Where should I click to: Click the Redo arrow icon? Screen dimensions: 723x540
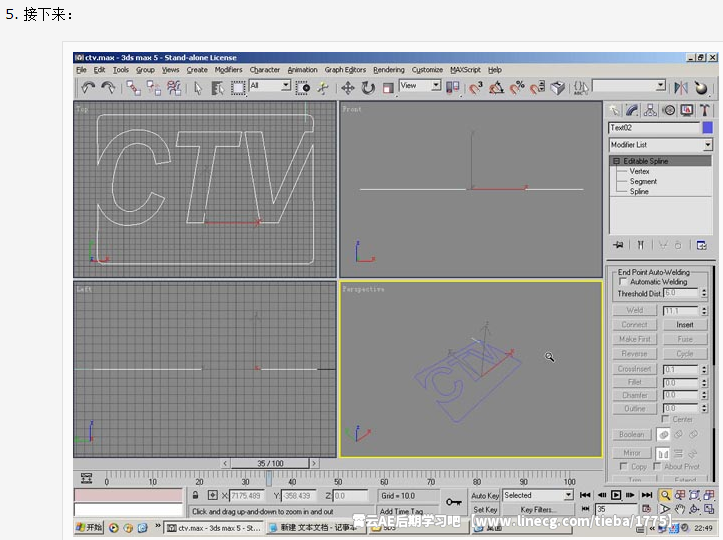coord(108,88)
